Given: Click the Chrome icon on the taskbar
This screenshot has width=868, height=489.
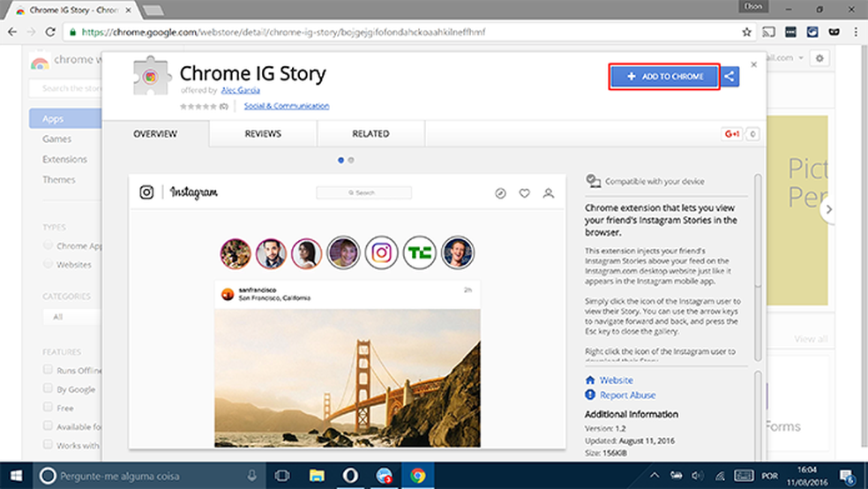Looking at the screenshot, I should pyautogui.click(x=417, y=476).
